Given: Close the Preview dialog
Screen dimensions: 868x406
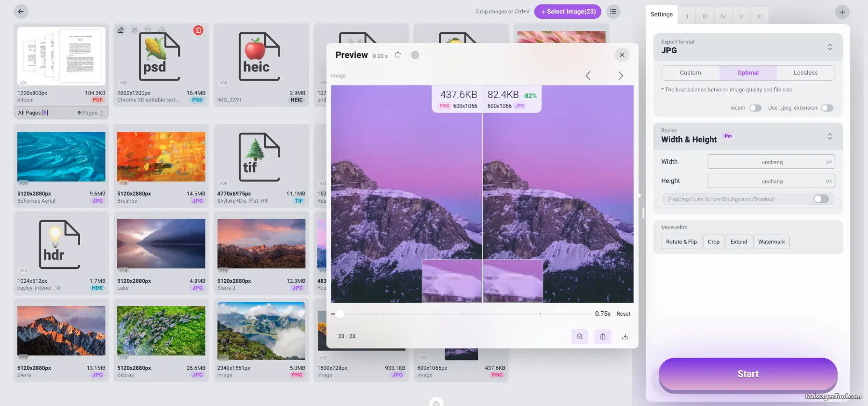Looking at the screenshot, I should click(622, 55).
